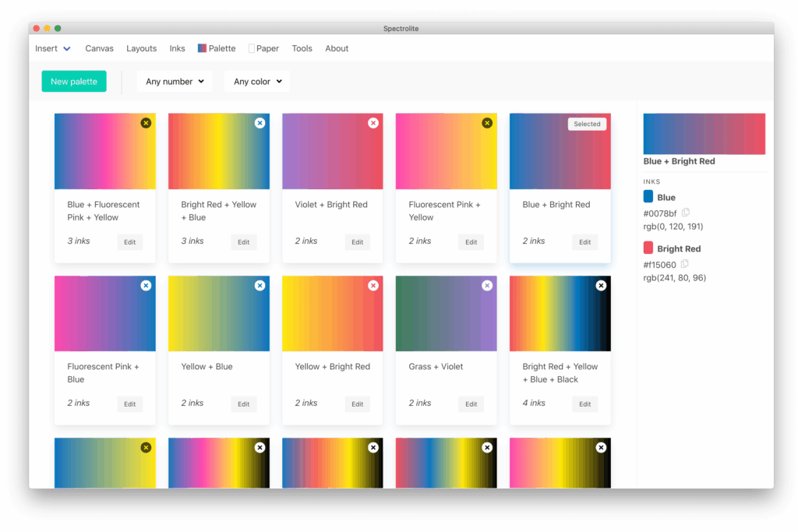Copy the Bright Red hex code #f15060
This screenshot has width=798, height=532.
685,264
